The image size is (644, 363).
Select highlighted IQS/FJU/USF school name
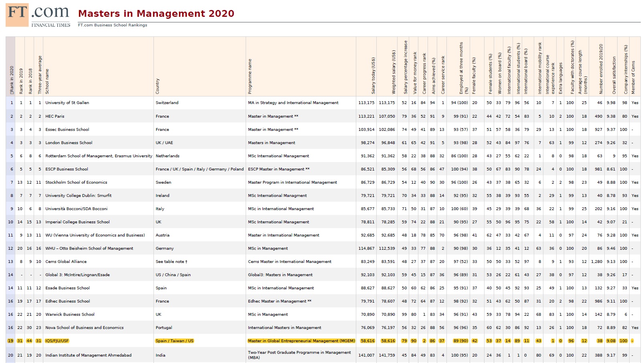click(x=57, y=341)
